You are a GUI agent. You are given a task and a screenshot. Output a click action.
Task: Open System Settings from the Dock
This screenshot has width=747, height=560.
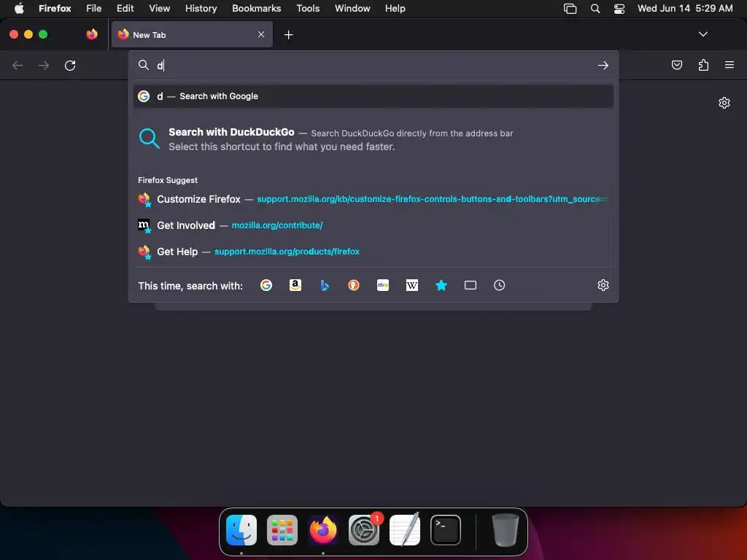click(364, 530)
